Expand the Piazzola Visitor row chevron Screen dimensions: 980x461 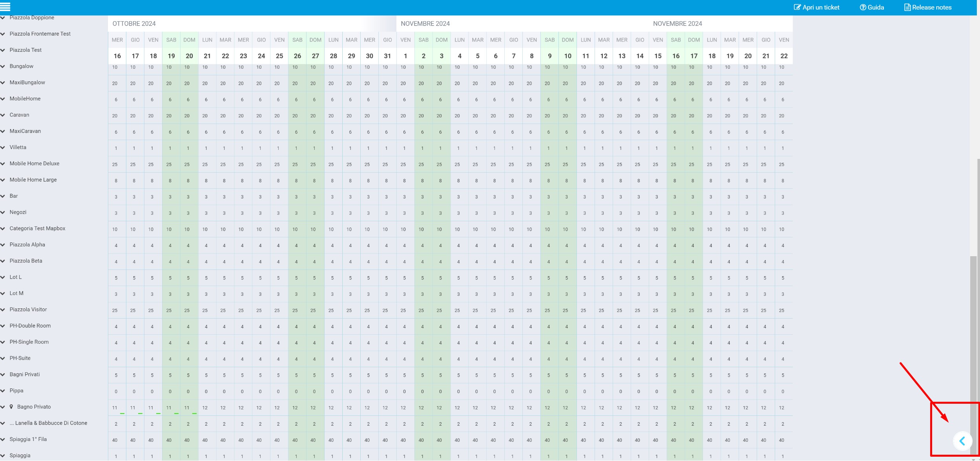point(3,310)
